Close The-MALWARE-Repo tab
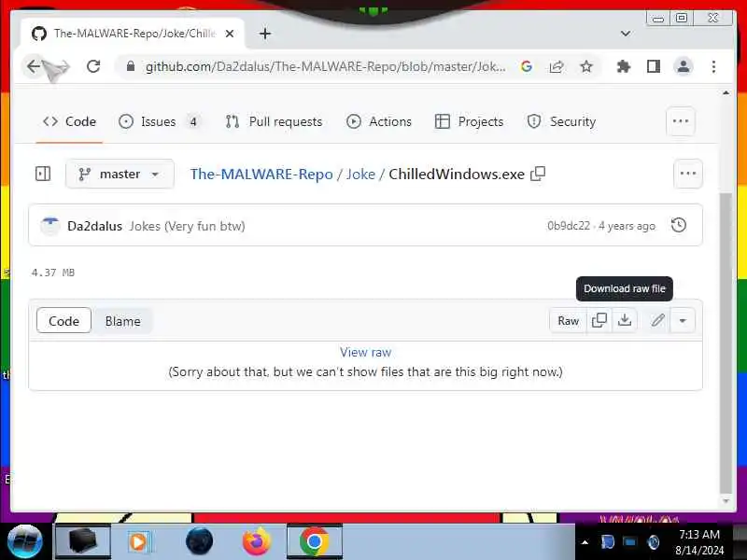The width and height of the screenshot is (747, 560). (229, 34)
